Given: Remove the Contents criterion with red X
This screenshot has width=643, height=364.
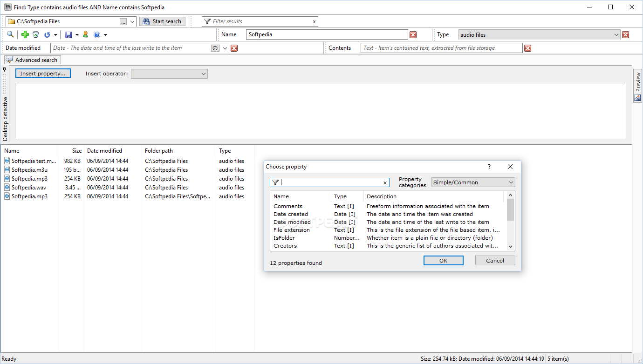Looking at the screenshot, I should tap(527, 48).
